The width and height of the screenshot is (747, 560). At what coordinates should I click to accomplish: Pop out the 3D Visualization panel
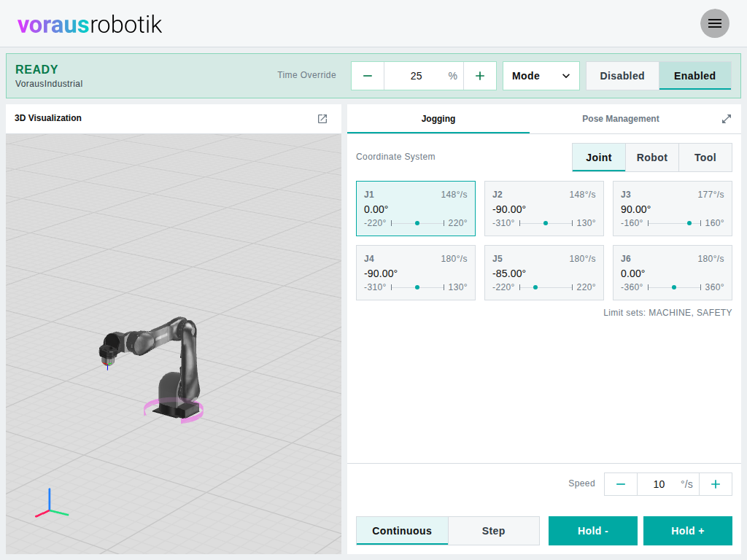click(x=322, y=119)
